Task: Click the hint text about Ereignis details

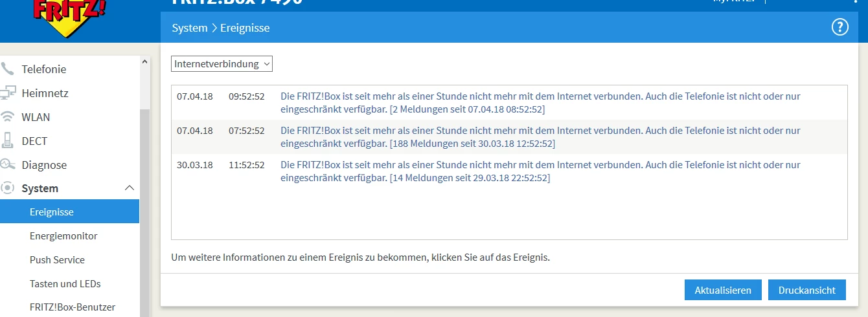Action: tap(360, 257)
